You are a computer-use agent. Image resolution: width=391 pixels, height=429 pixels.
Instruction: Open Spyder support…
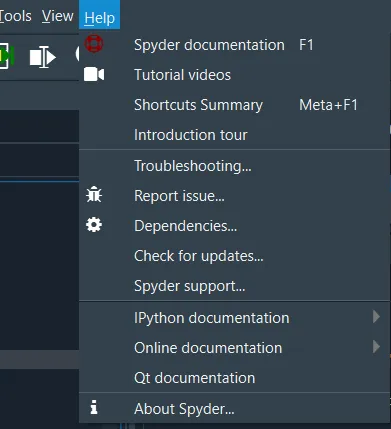pos(235,286)
